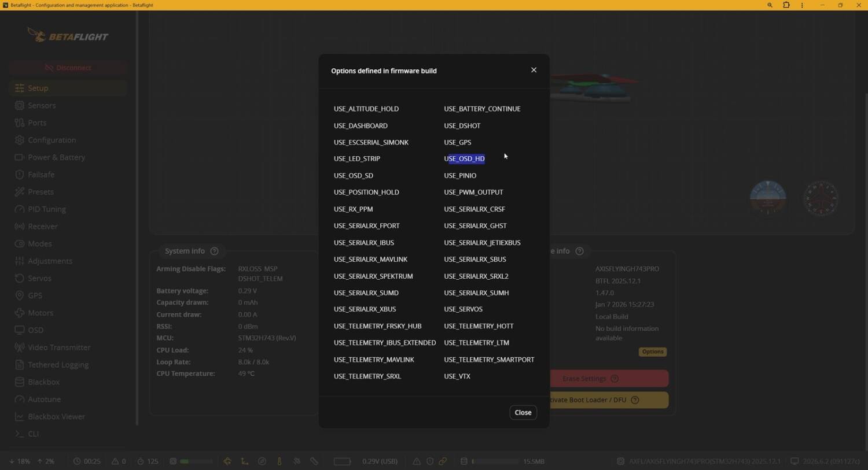Click USE_SERVOS entry
Viewport: 868px width, 470px height.
pos(463,309)
